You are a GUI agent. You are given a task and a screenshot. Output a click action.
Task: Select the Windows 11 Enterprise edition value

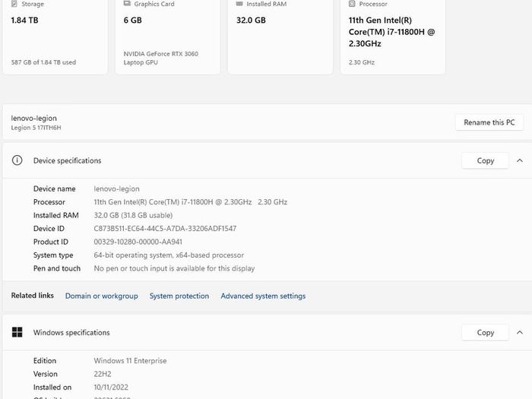coord(130,361)
